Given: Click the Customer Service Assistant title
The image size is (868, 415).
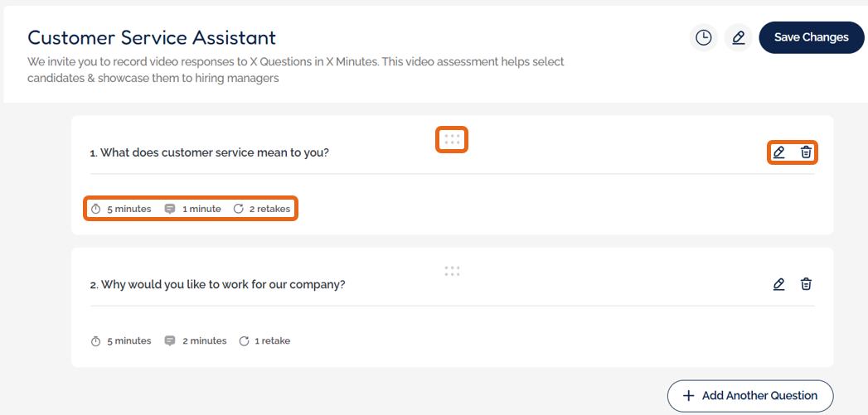Looking at the screenshot, I should [x=152, y=37].
